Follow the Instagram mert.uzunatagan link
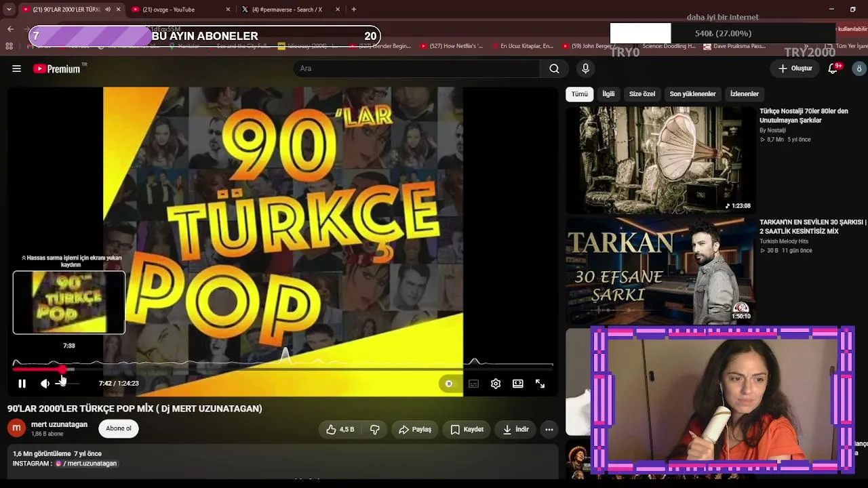This screenshot has width=868, height=488. (86, 464)
